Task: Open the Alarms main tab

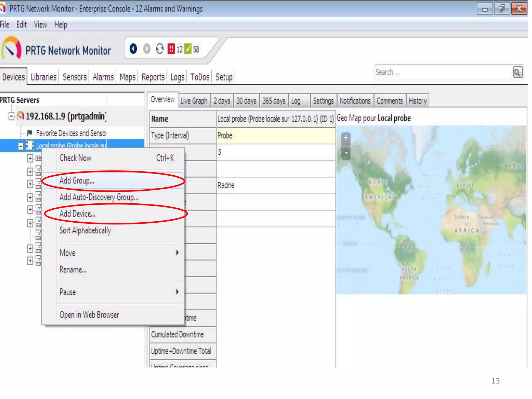Action: click(103, 77)
